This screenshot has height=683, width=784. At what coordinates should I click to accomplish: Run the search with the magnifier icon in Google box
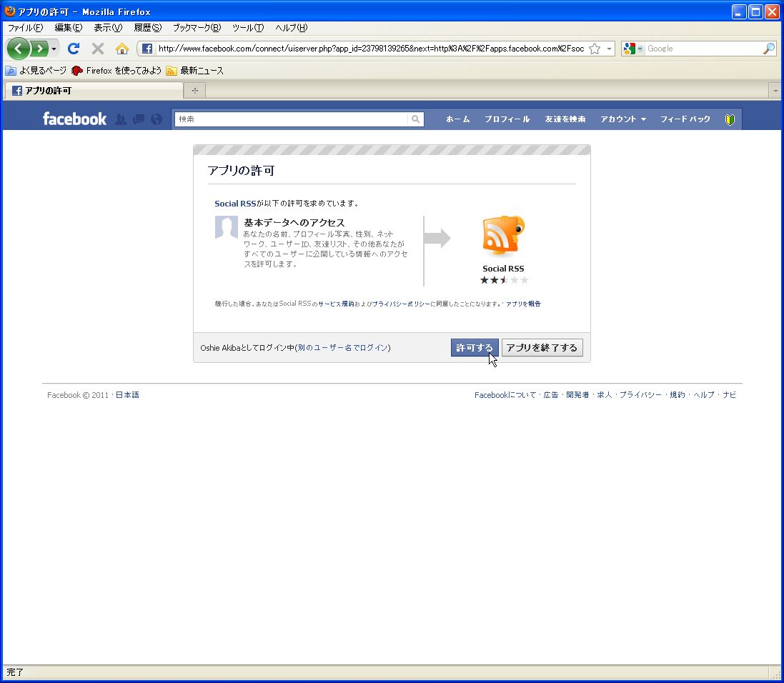click(768, 49)
